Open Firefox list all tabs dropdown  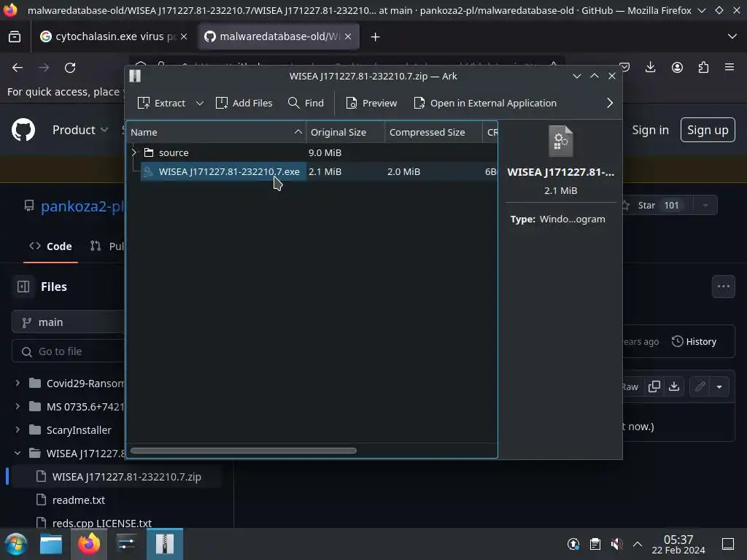[732, 36]
